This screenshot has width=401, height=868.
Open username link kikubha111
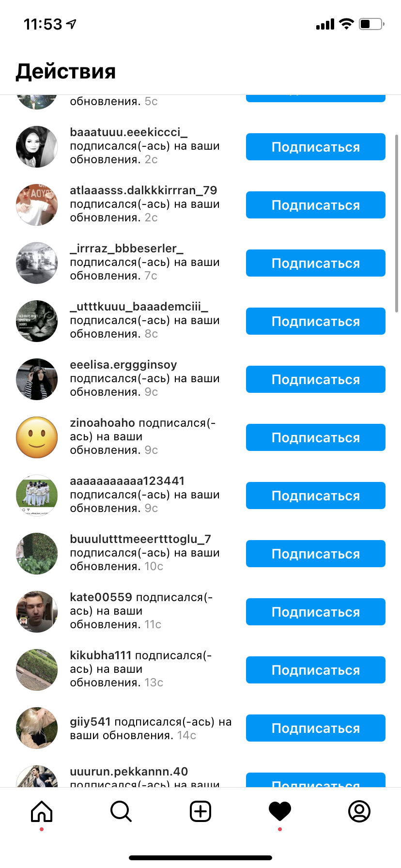(101, 655)
